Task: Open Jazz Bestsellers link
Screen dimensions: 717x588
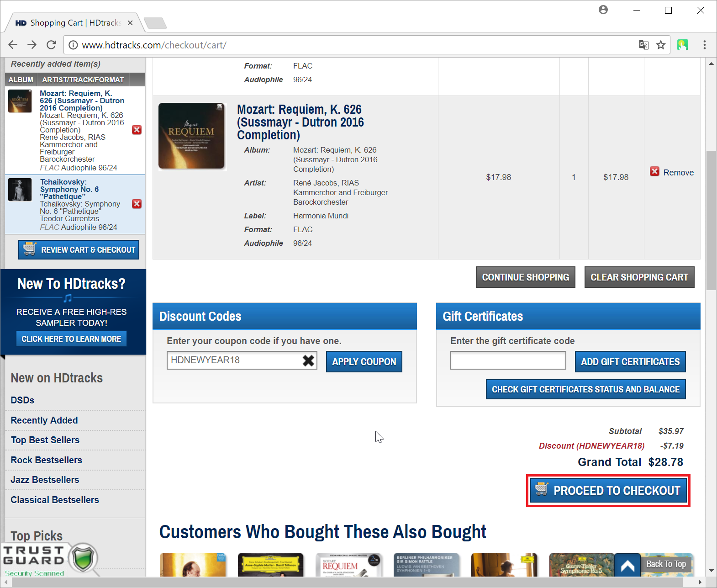Action: (45, 480)
